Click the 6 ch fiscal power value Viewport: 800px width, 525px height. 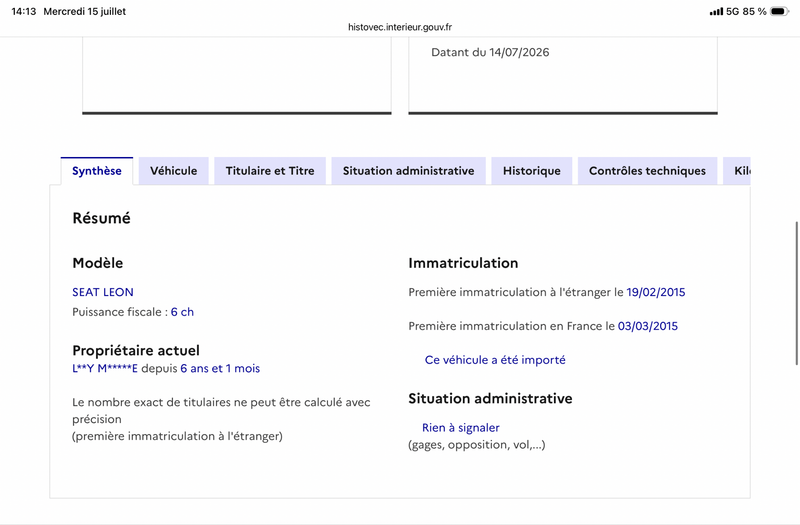(x=182, y=312)
